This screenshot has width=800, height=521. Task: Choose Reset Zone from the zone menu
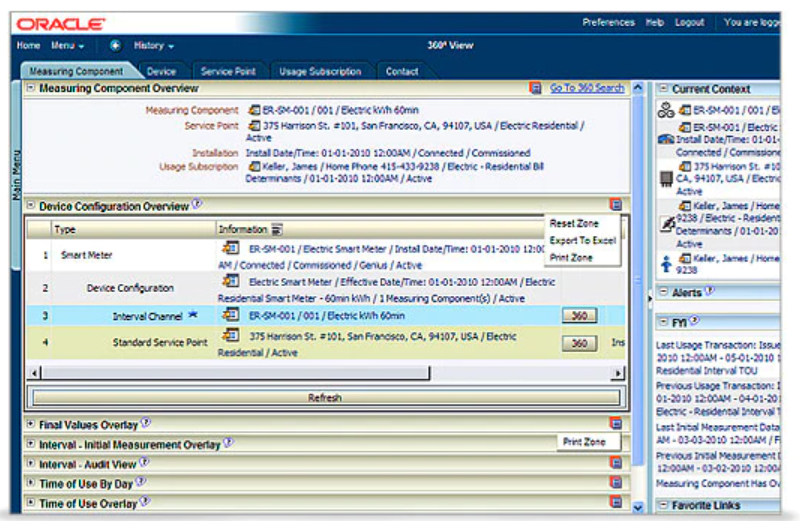[574, 223]
